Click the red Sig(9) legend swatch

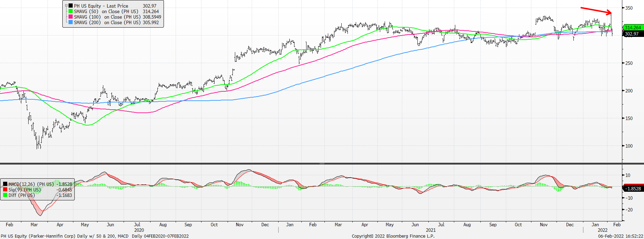[5, 190]
